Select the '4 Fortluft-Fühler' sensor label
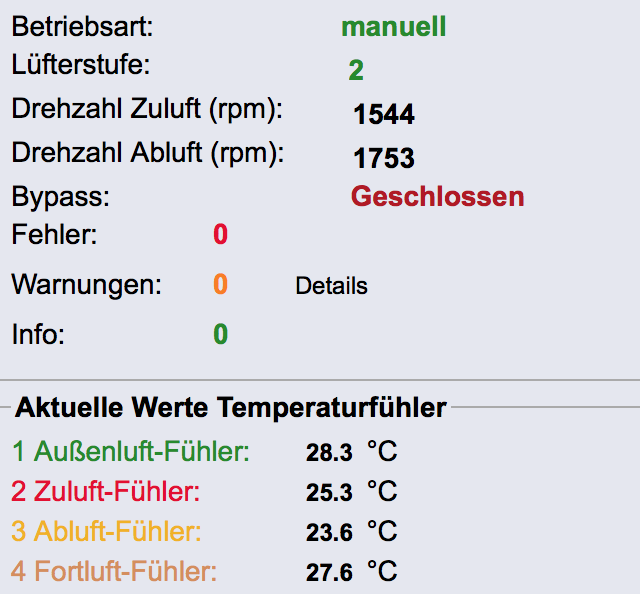Screen dimensions: 640x594 click(115, 572)
